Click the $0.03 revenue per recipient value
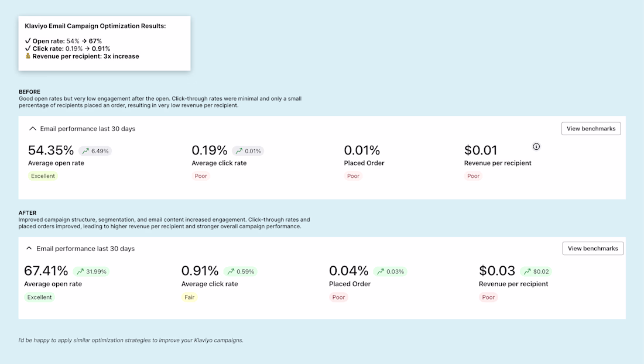Screen dimensions: 644x364 click(x=496, y=271)
